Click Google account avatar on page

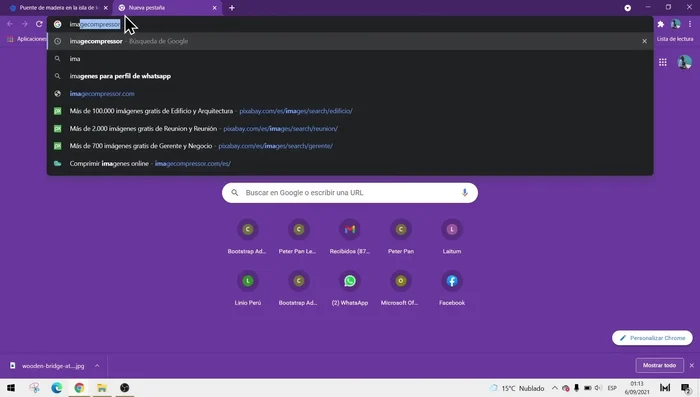click(x=684, y=62)
